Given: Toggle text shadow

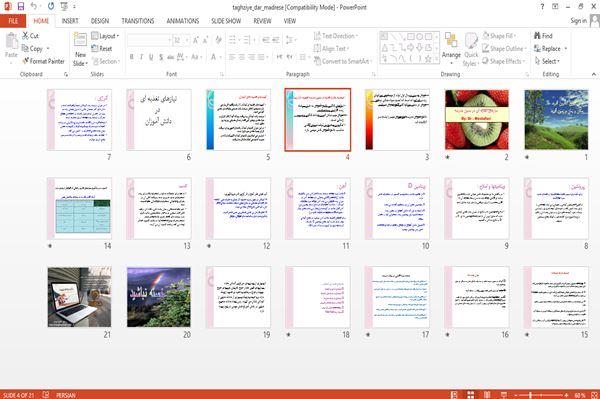Looking at the screenshot, I should [161, 57].
